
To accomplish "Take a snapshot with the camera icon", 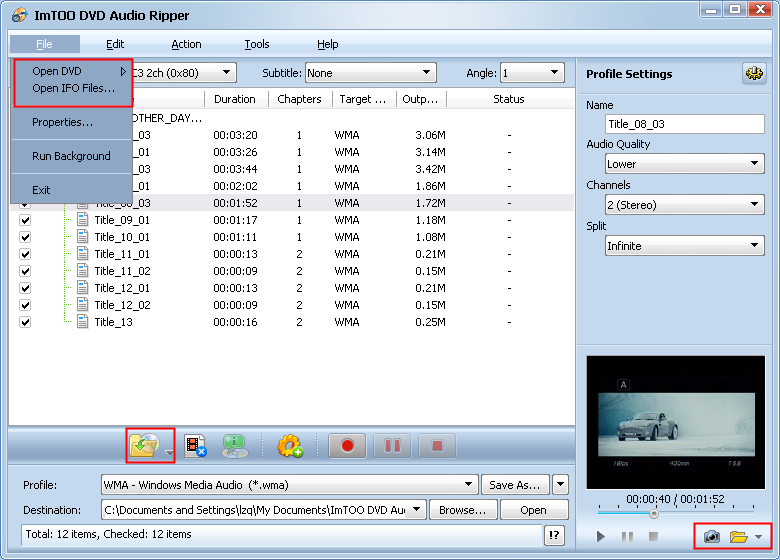I will (x=712, y=537).
